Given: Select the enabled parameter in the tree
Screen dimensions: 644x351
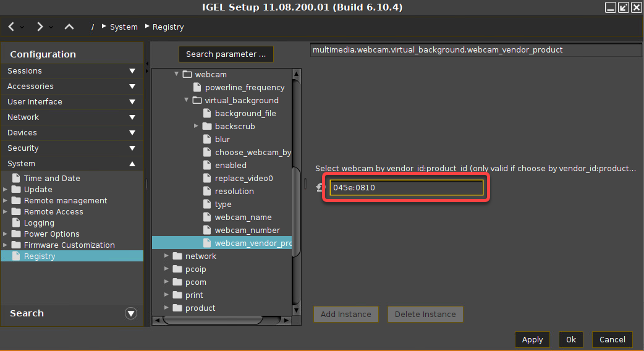Looking at the screenshot, I should point(231,166).
